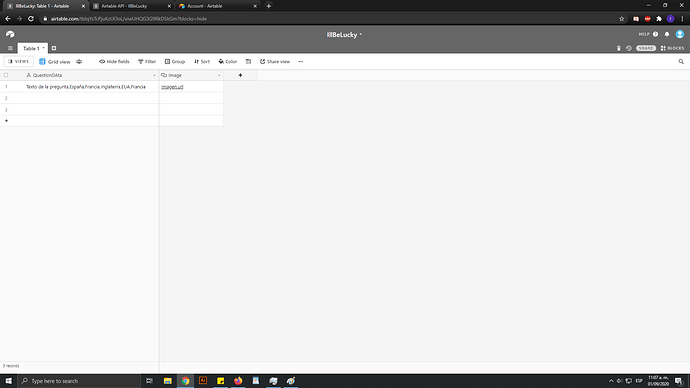The width and height of the screenshot is (690, 388).
Task: Open the notifications bell icon
Action: (x=667, y=34)
